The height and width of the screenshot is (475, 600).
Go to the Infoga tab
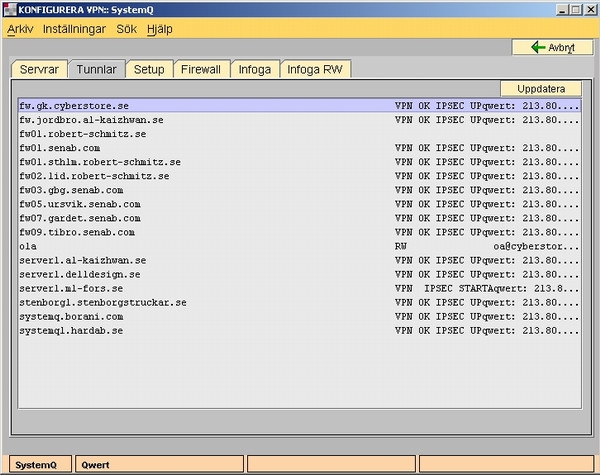254,69
